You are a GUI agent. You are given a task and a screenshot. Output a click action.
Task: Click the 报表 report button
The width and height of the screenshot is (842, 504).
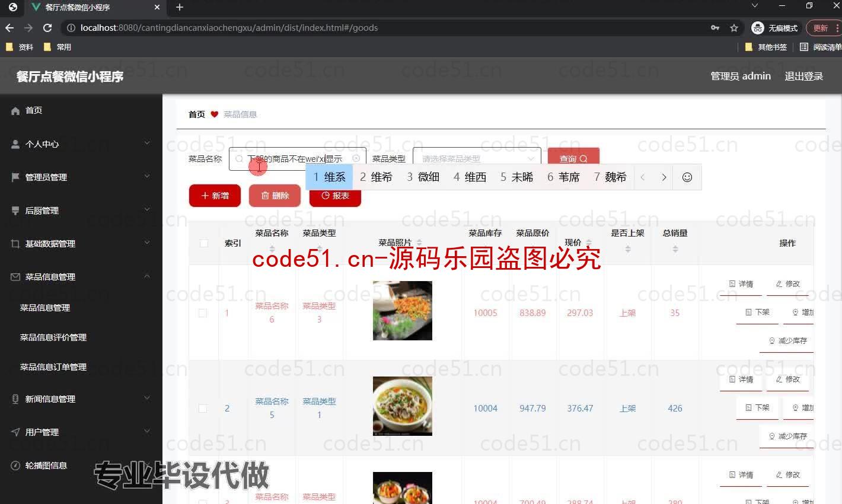tap(335, 196)
